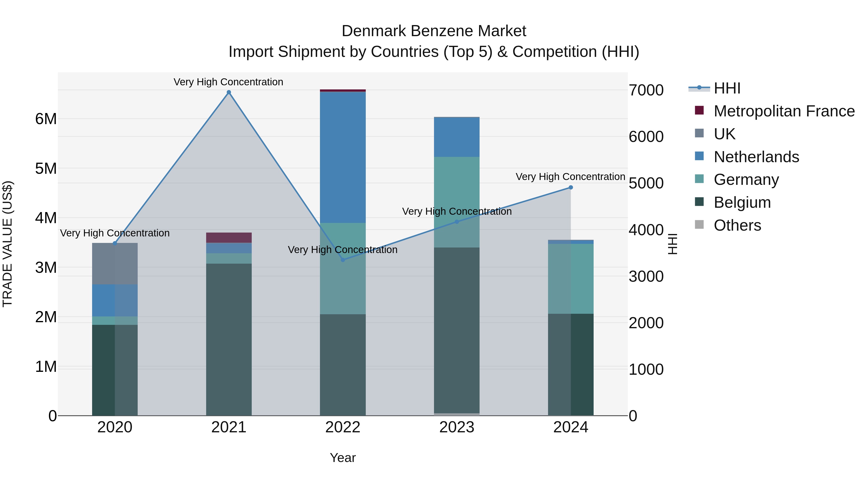Click the 3M left axis tick label
Viewport: 868px width, 488px height.
pos(46,267)
